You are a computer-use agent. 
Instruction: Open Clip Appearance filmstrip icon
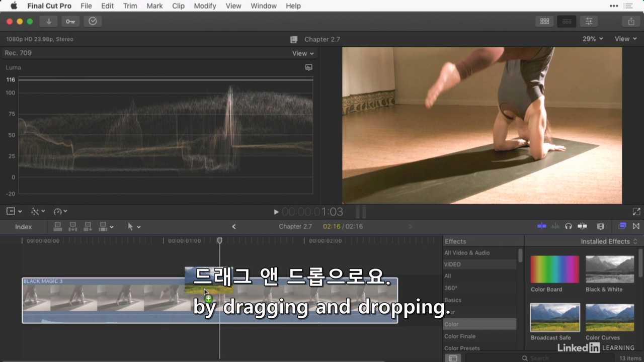tap(600, 226)
